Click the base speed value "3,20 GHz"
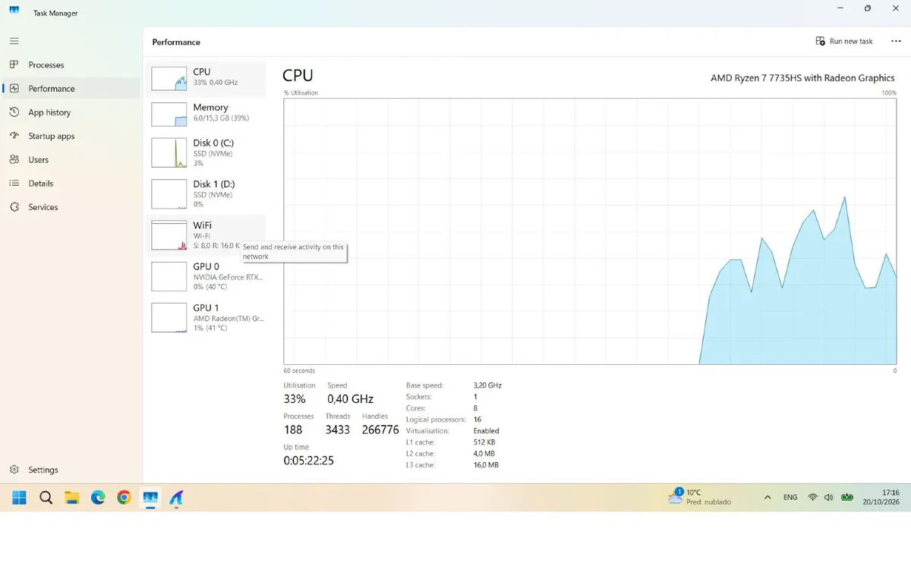Image resolution: width=911 pixels, height=588 pixels. (487, 385)
